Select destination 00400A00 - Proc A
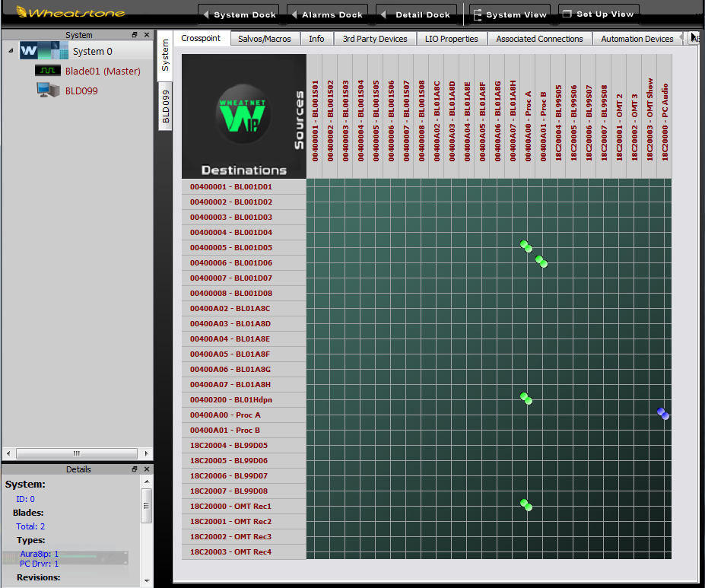Screen dimensions: 705x588 click(244, 415)
